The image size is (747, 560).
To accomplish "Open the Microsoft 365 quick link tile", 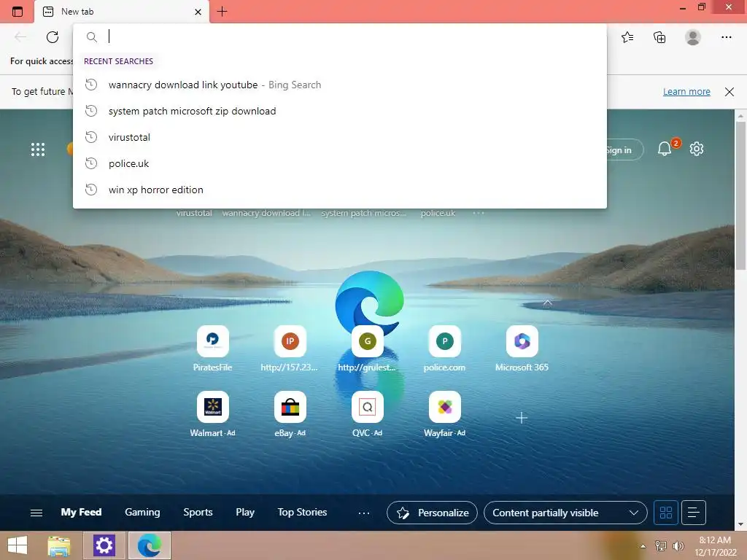I will pos(522,349).
